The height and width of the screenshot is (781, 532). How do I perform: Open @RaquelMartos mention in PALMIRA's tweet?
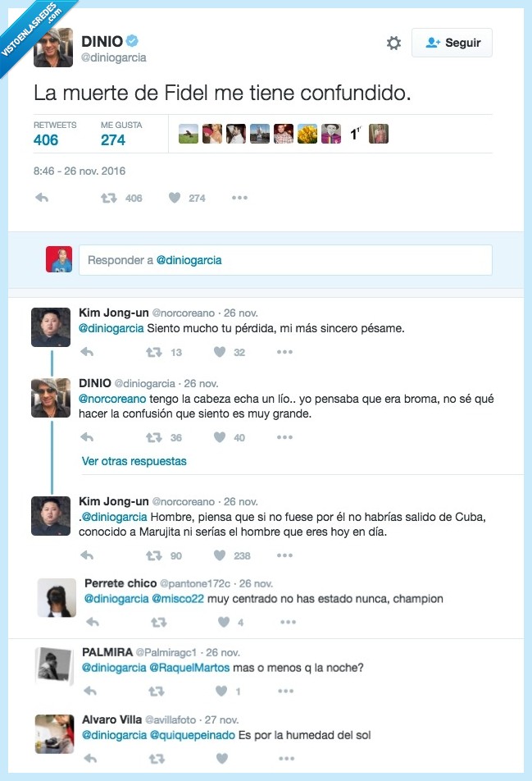pos(189,668)
